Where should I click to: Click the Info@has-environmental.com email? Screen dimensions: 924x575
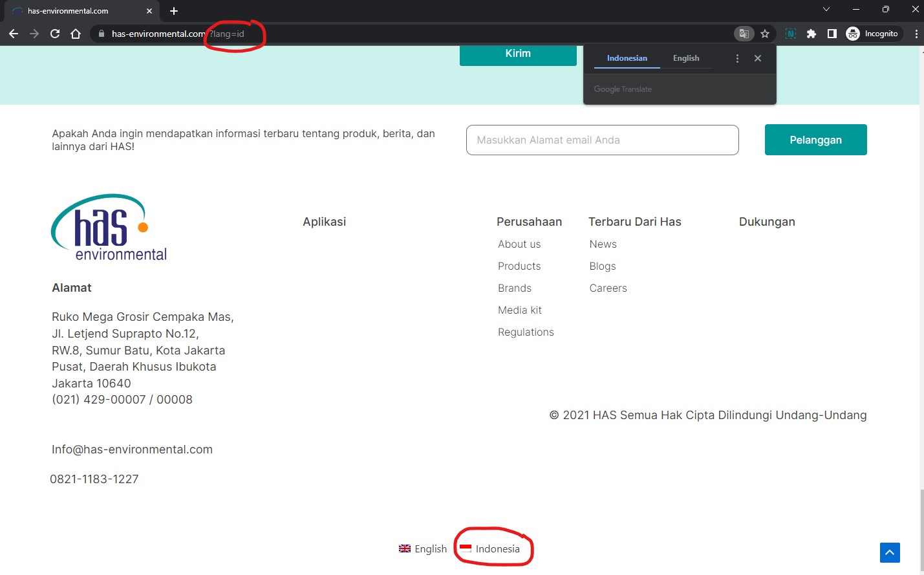132,450
